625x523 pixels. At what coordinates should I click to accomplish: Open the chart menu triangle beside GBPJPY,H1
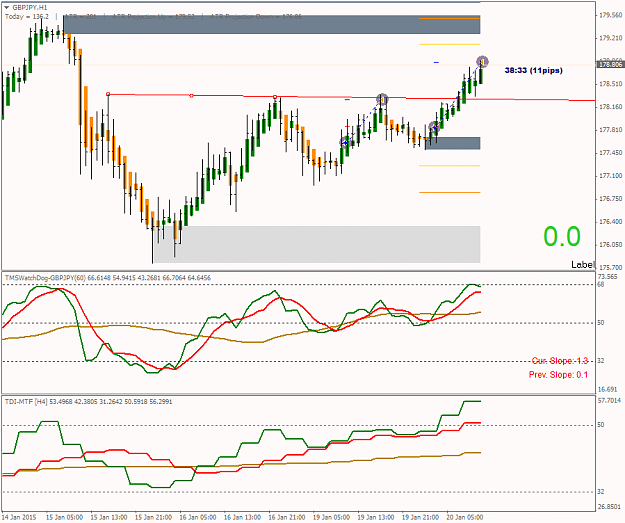click(6, 7)
